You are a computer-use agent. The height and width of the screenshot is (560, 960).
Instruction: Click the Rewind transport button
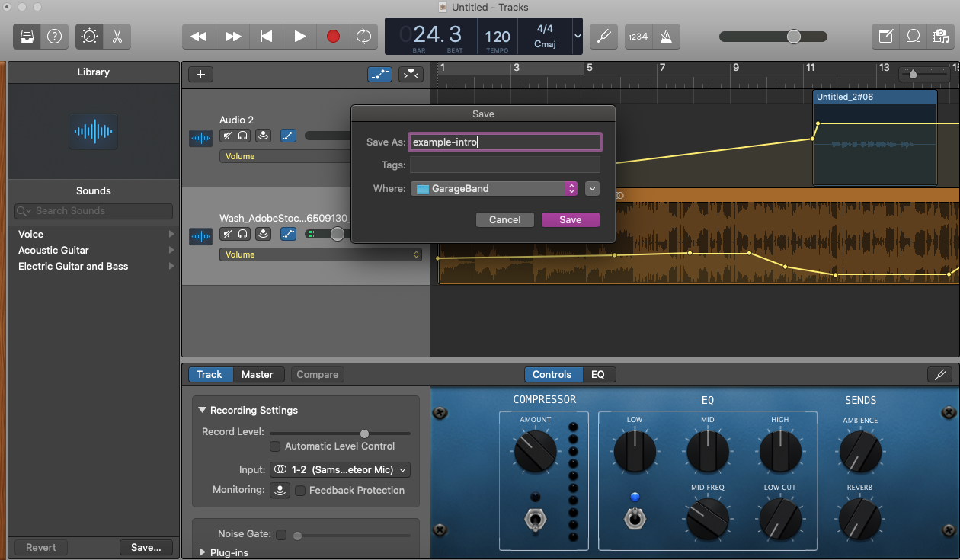click(x=199, y=37)
